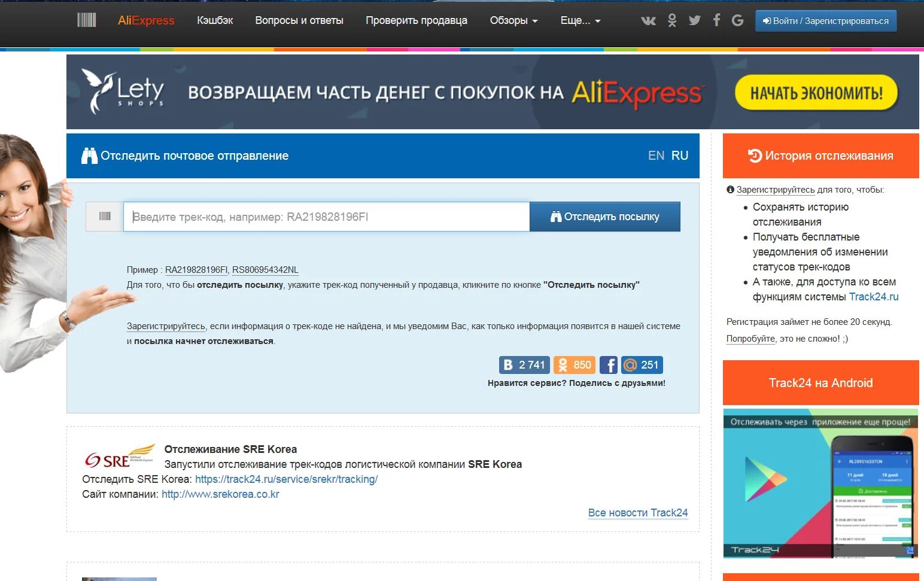924x581 pixels.
Task: Open track24.ru/service/srekr/tracking link
Action: pos(286,479)
